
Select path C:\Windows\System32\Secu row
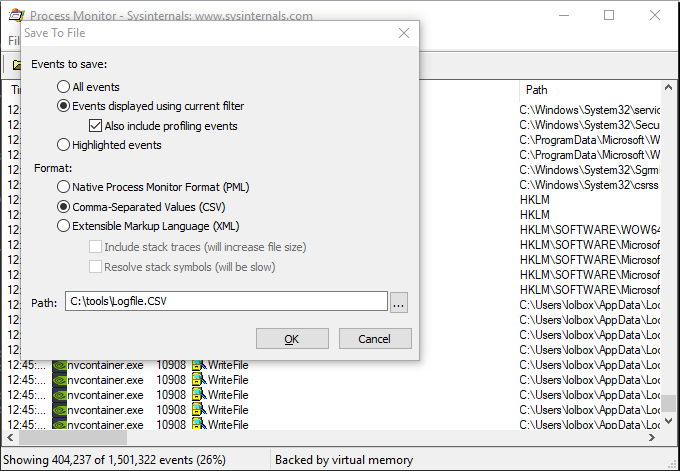coord(590,125)
